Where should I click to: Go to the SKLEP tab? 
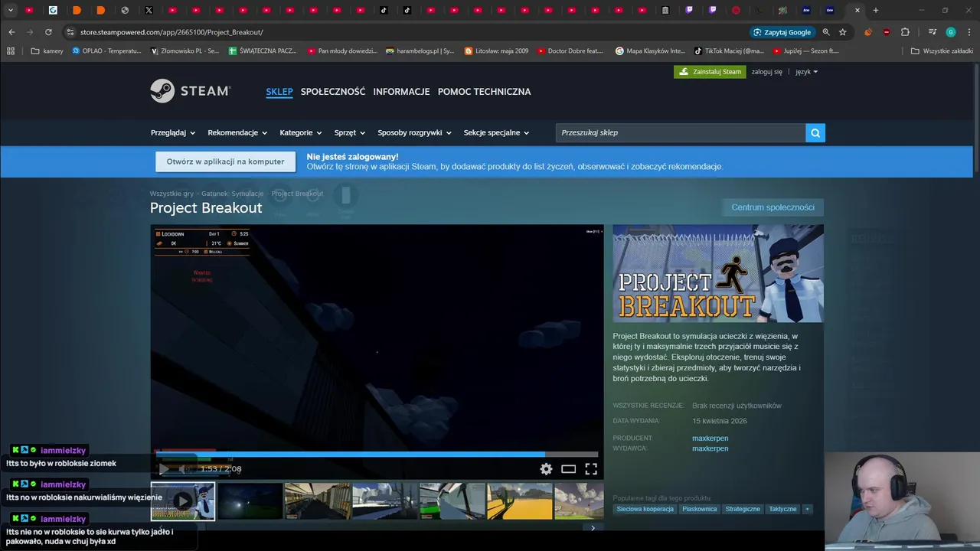coord(279,92)
